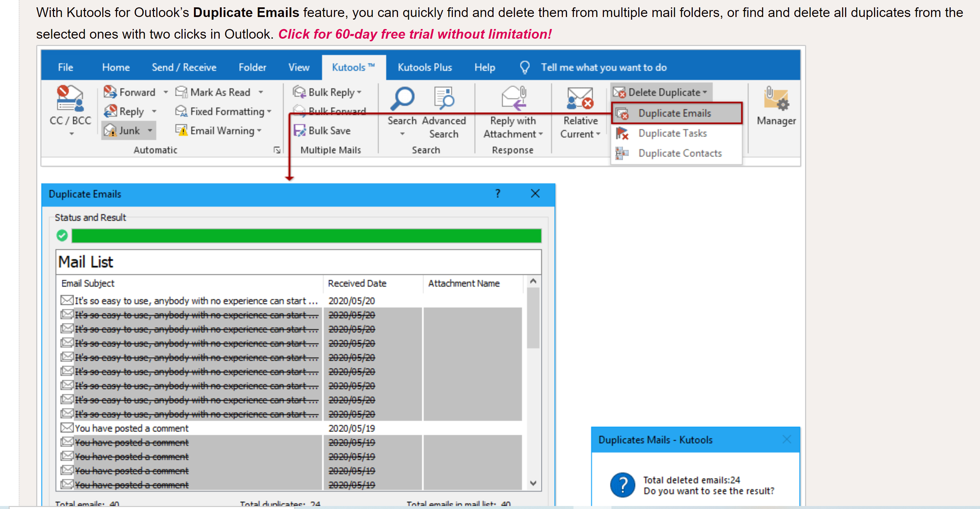Open the Send / Receive tab

click(x=184, y=67)
